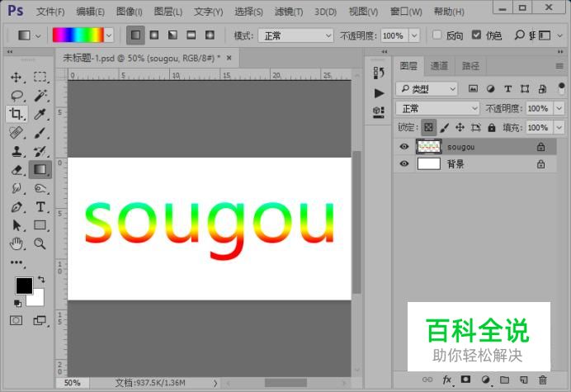Open the History panel icon
The image size is (571, 392).
(x=379, y=73)
